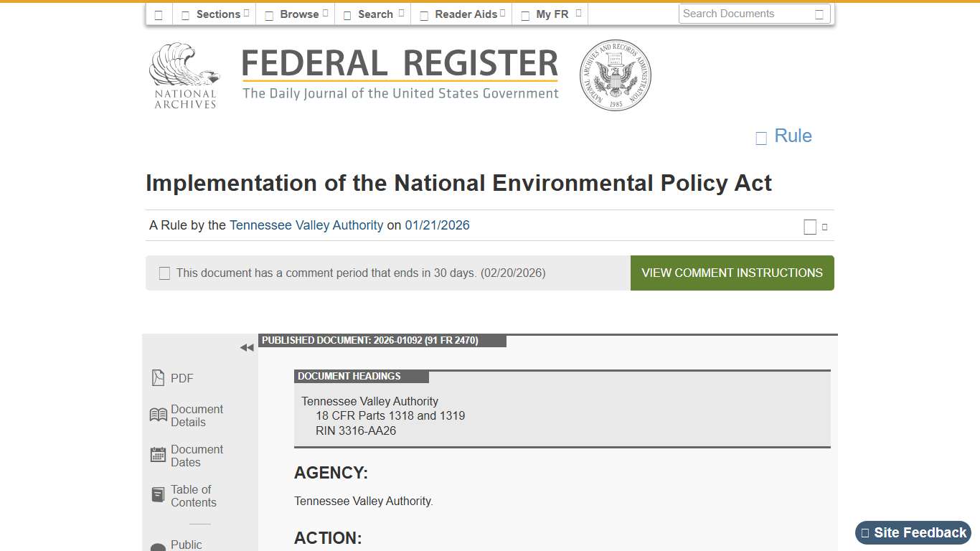This screenshot has height=551, width=980.
Task: Toggle the checkbox in the top navigation bar
Action: pos(159,13)
